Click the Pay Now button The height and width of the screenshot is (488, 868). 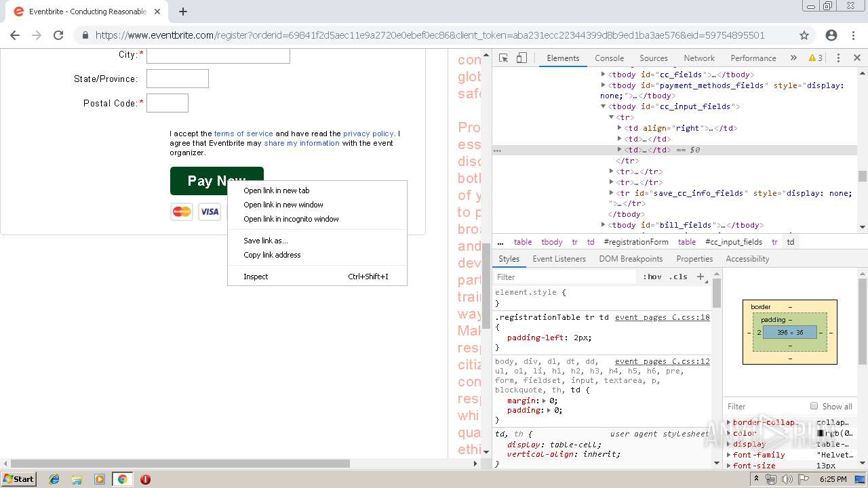pyautogui.click(x=216, y=180)
